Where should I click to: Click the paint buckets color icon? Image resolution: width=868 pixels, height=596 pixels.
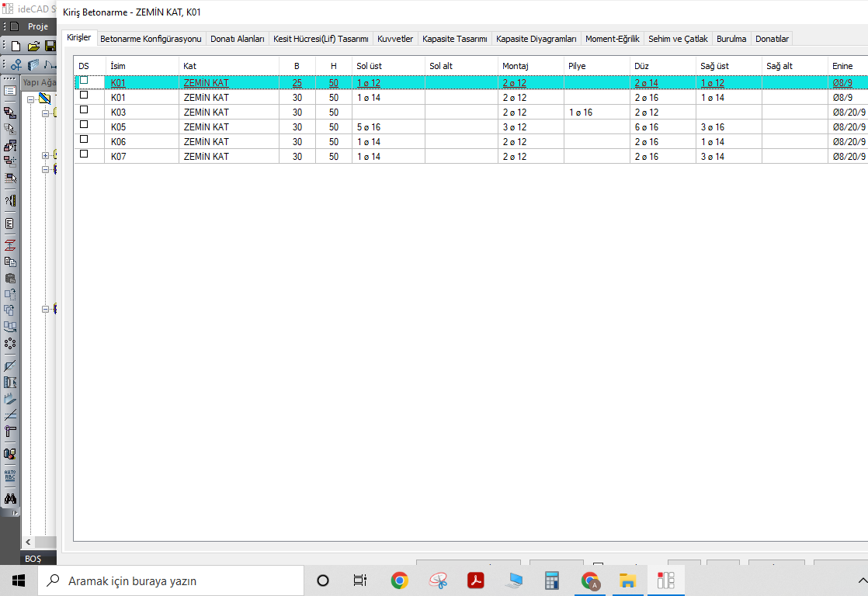tap(10, 454)
